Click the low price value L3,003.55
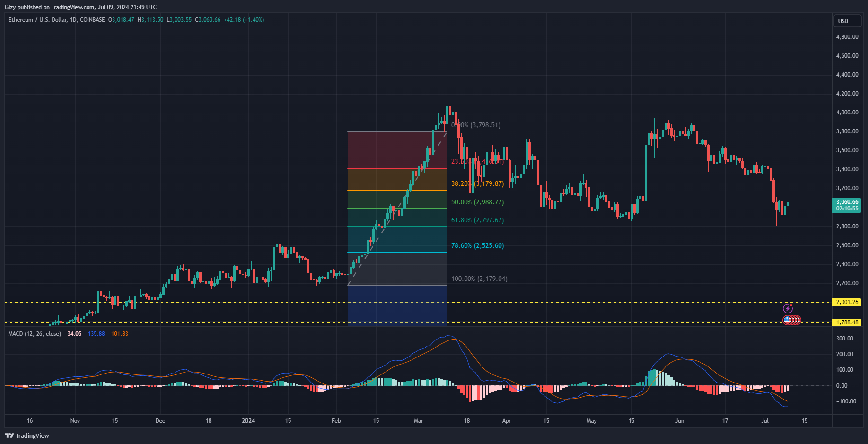868x444 pixels. [179, 20]
